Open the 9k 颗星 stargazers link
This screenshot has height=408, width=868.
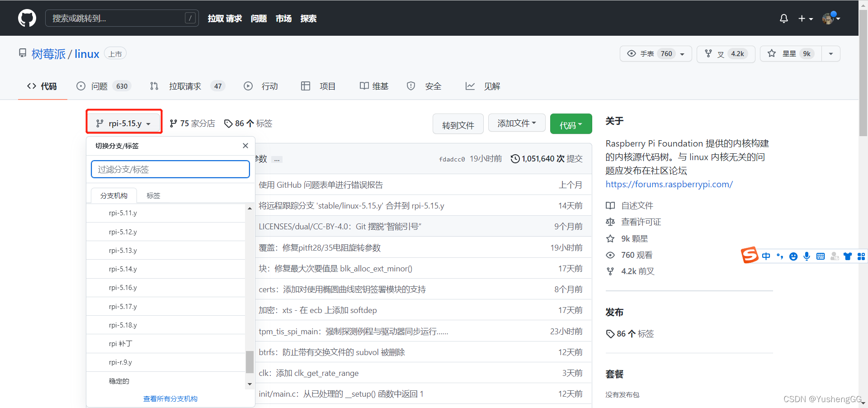[x=627, y=238]
